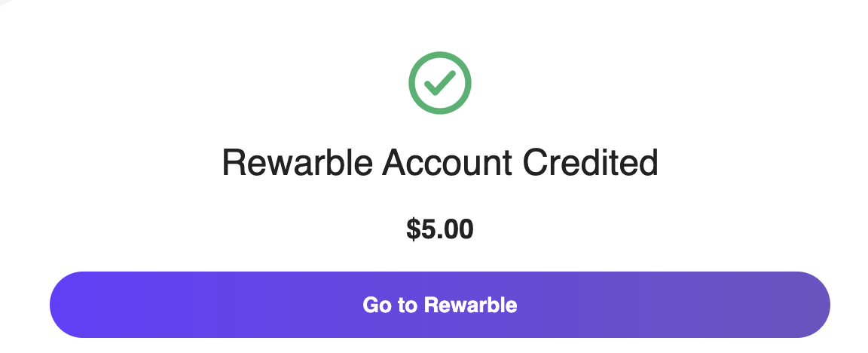Open Rewarble via the purple button
The height and width of the screenshot is (353, 868).
[x=439, y=305]
